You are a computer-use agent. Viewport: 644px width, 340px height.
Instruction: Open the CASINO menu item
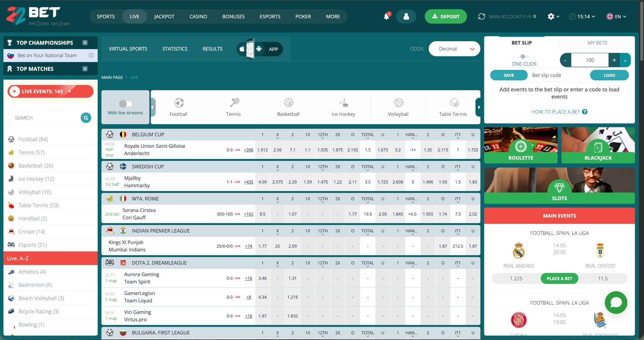198,16
